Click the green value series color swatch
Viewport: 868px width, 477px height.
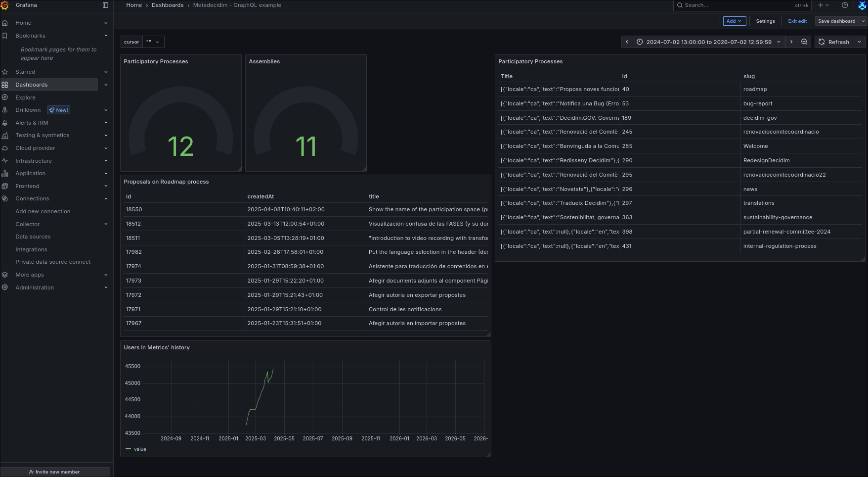coord(128,449)
